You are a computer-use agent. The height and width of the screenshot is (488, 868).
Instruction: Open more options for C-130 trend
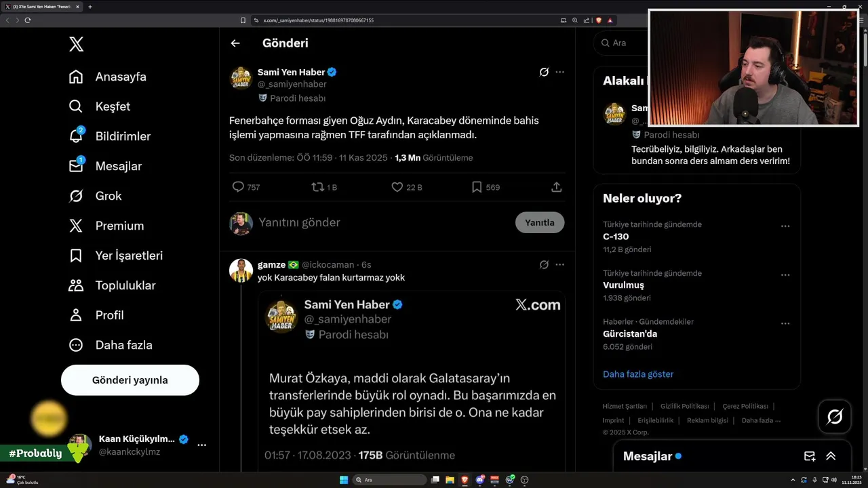pyautogui.click(x=785, y=226)
